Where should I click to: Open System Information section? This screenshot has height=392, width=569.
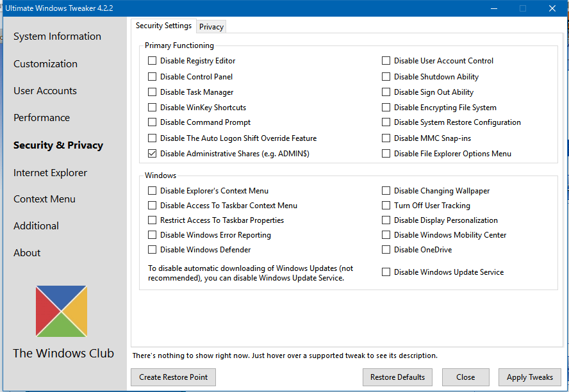(x=57, y=37)
